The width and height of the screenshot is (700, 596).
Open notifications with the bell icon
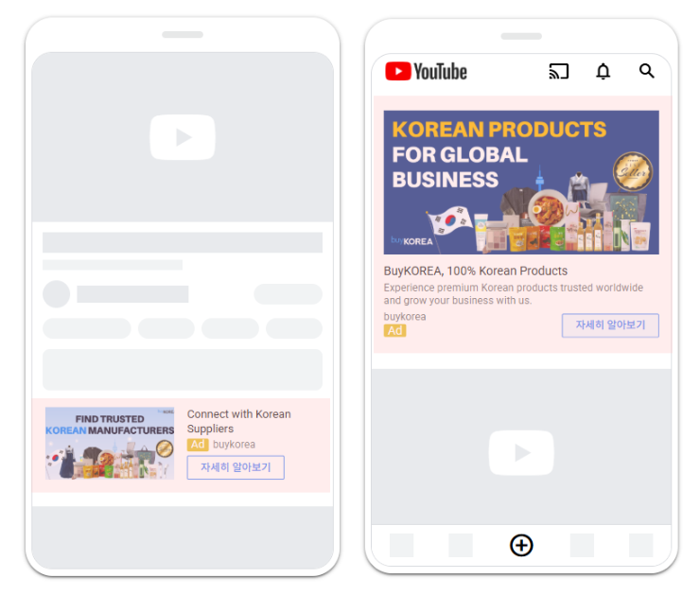coord(603,72)
